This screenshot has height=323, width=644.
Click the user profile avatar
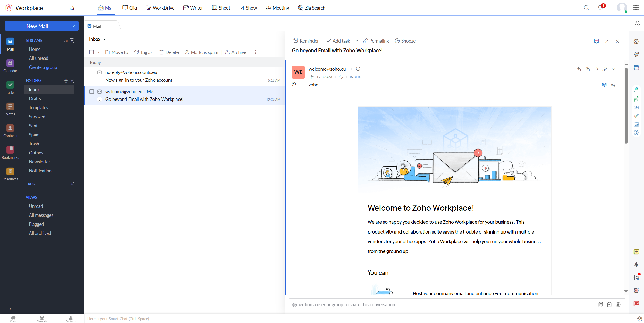click(x=622, y=7)
